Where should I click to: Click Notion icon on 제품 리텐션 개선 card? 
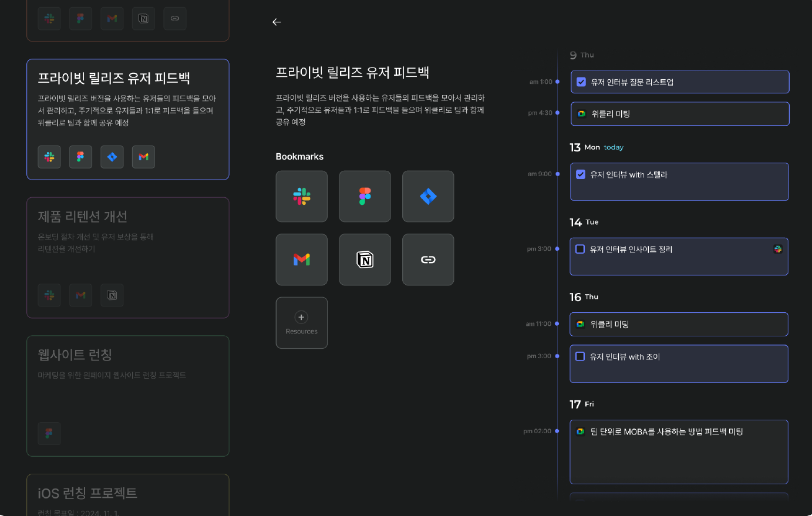[112, 295]
